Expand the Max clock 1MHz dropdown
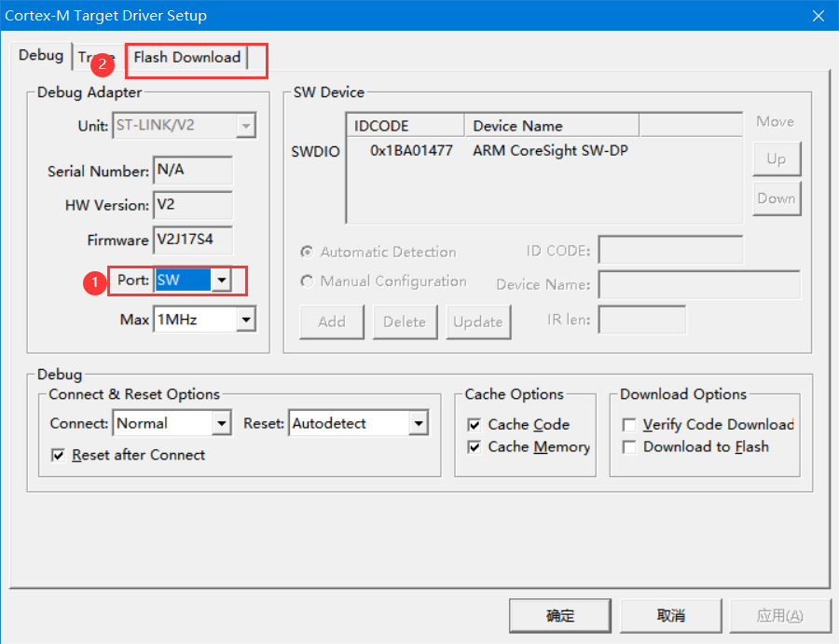The image size is (839, 644). point(246,320)
